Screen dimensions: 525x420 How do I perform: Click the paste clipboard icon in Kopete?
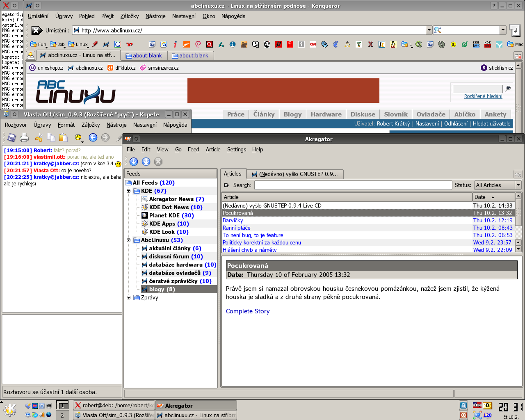tap(63, 138)
